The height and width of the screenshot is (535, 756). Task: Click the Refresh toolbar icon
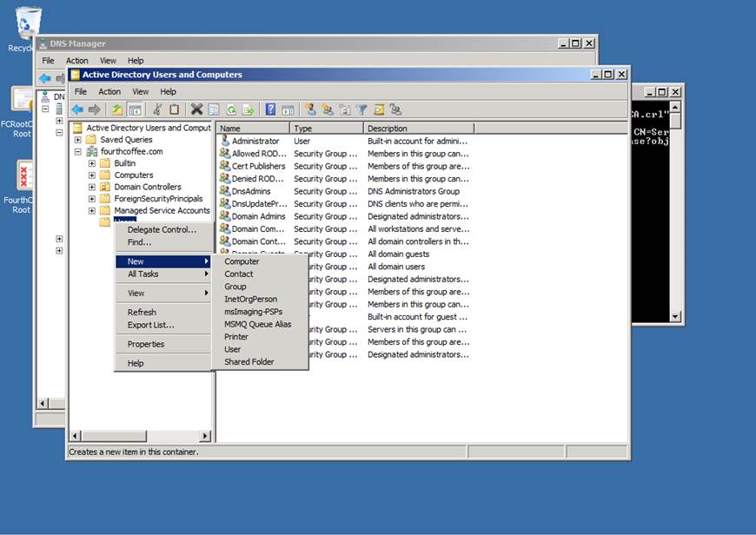[231, 109]
